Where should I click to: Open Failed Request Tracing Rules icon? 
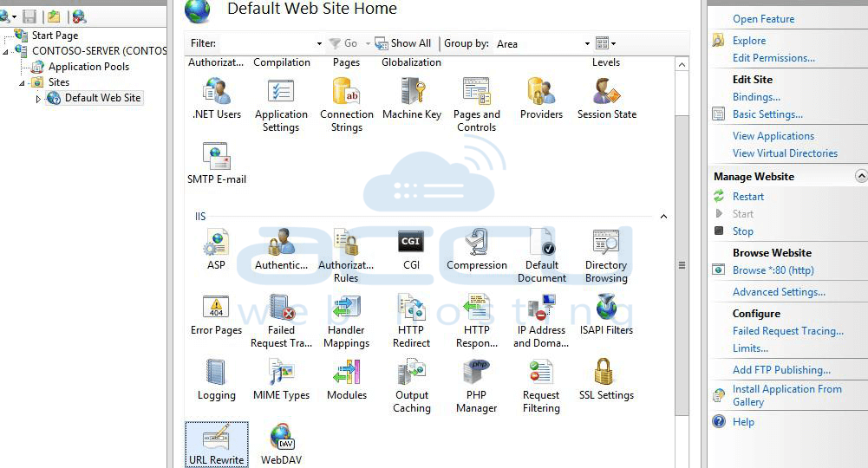click(x=281, y=321)
